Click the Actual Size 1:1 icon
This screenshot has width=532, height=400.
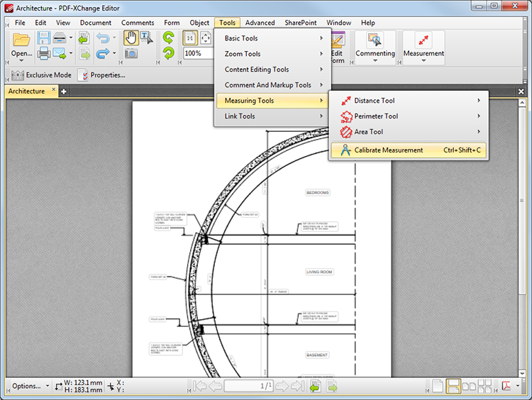(x=189, y=38)
